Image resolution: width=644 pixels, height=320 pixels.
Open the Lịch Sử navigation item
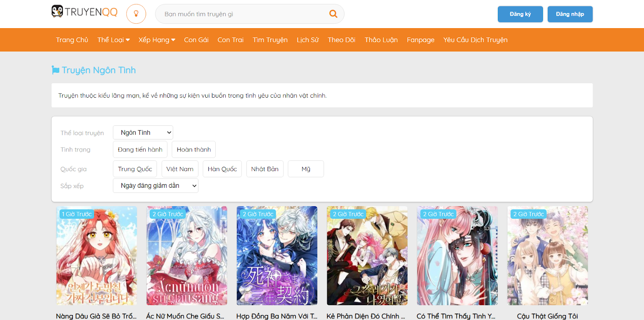[308, 40]
